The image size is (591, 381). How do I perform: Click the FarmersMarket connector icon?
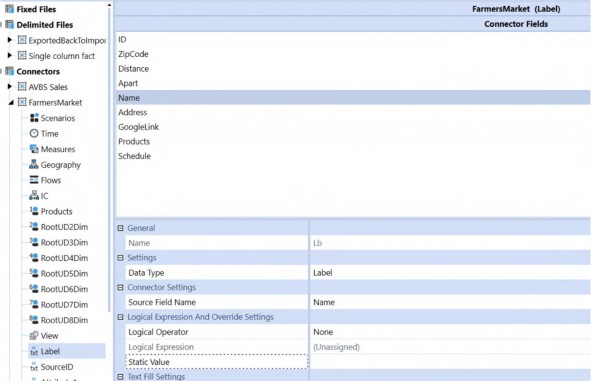coord(22,102)
